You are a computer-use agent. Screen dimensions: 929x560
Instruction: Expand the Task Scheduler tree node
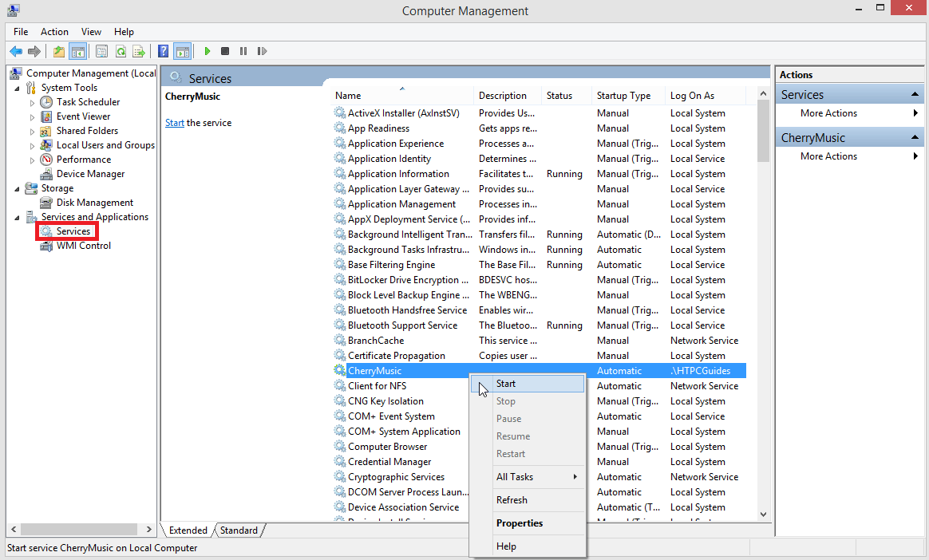pos(33,102)
